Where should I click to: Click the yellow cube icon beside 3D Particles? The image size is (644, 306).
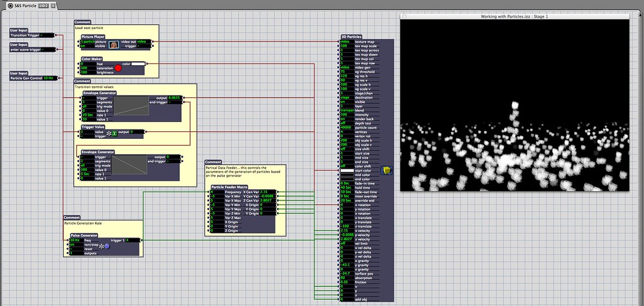coord(386,170)
